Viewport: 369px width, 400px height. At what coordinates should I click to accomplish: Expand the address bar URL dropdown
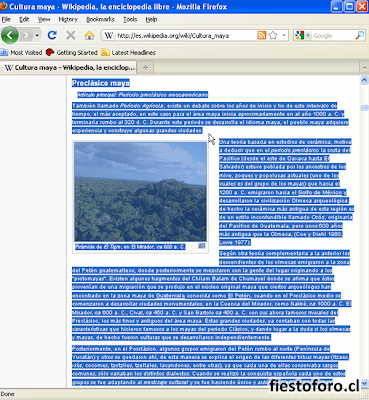click(284, 35)
